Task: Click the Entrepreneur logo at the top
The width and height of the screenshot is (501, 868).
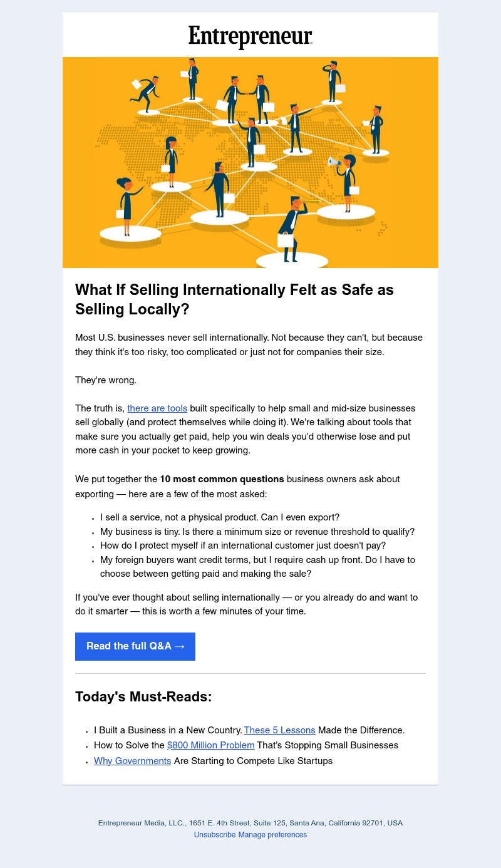Action: click(250, 38)
